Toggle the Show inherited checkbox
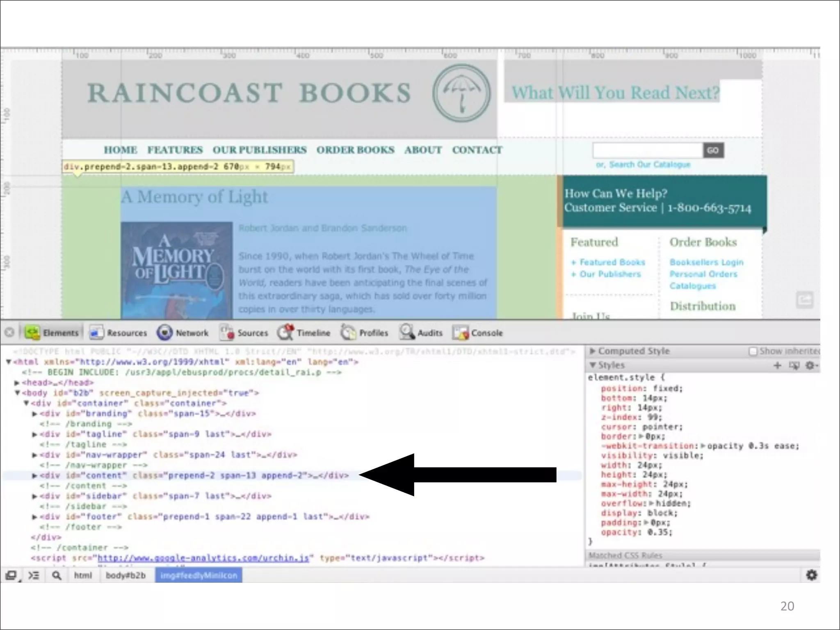 click(753, 352)
